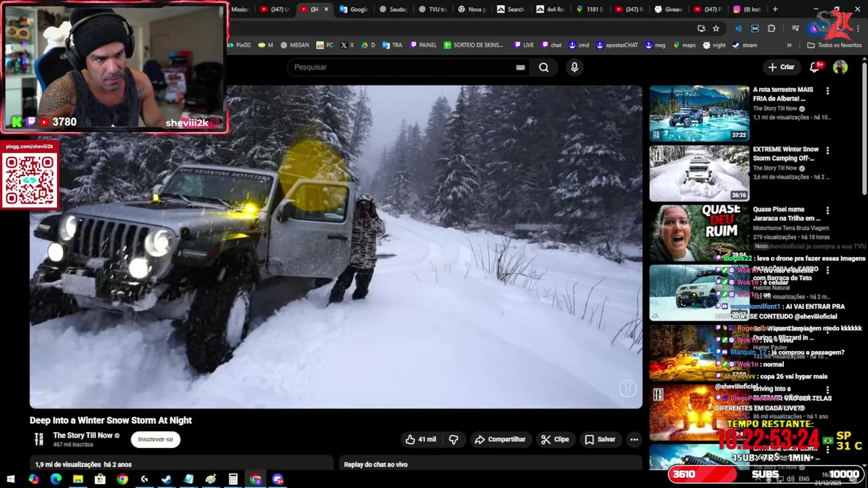The image size is (868, 488).
Task: Like the video with 41 mil thumbs up
Action: [420, 439]
